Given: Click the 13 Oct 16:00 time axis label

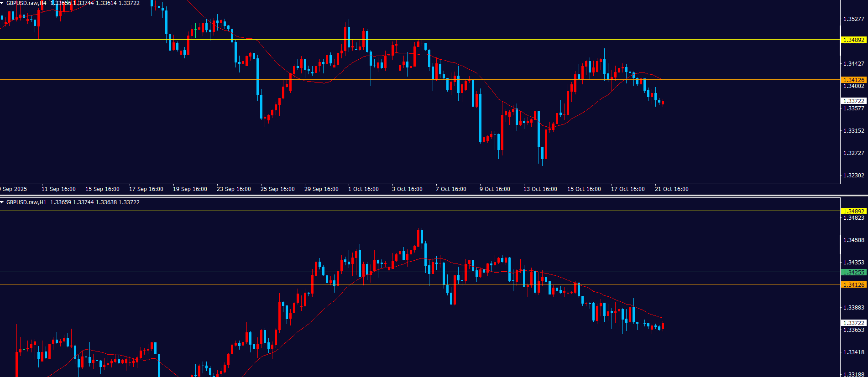Looking at the screenshot, I should coord(540,189).
